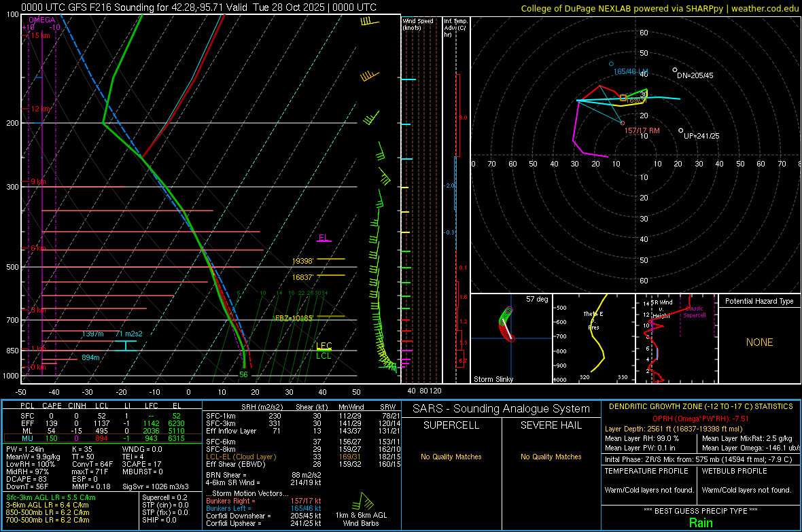Click the Eff Inflow Layer row
The width and height of the screenshot is (802, 532).
click(x=303, y=431)
